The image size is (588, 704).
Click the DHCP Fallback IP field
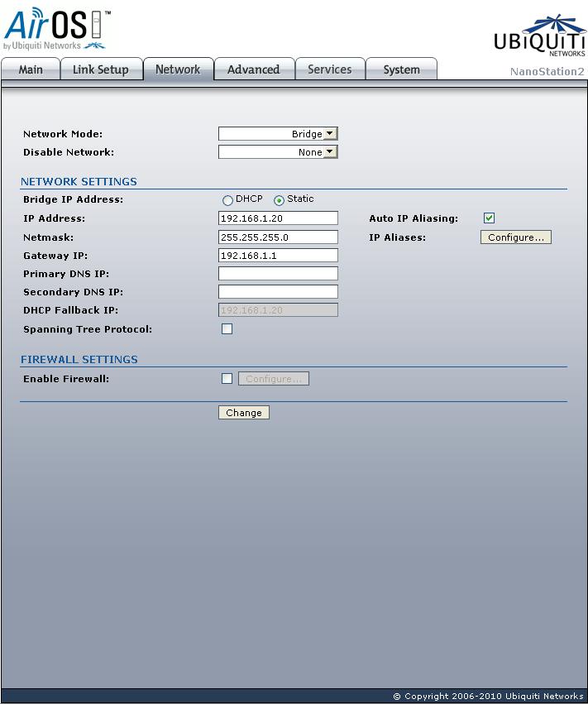278,309
